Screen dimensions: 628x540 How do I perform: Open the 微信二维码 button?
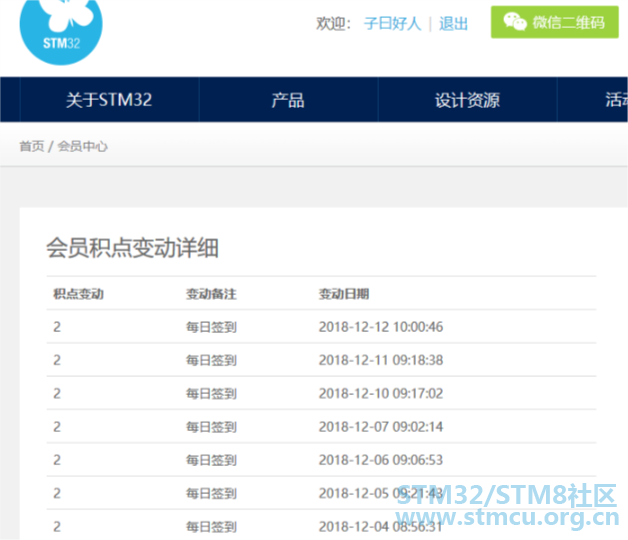tap(555, 22)
